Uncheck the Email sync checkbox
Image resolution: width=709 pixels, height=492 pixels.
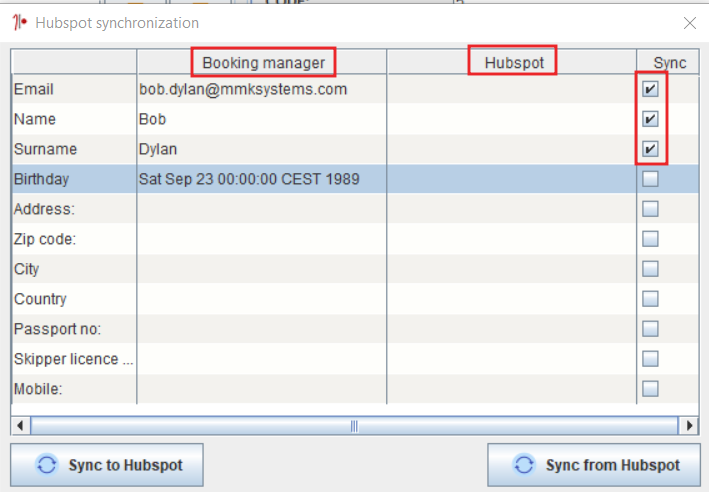click(x=650, y=89)
